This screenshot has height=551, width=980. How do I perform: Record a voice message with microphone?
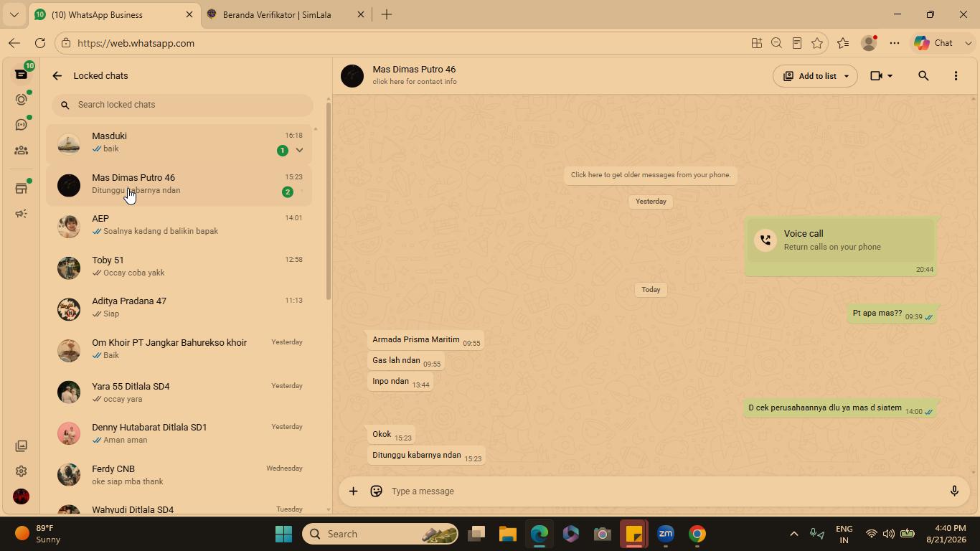[x=954, y=491]
